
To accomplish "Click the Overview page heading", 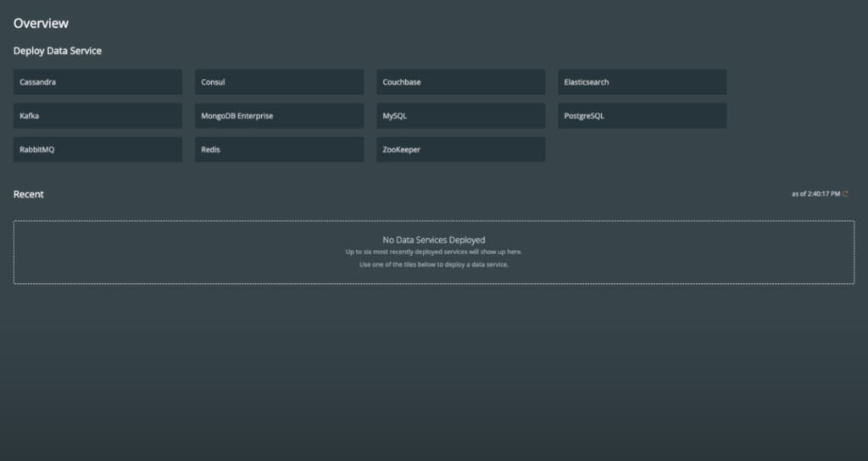I will 41,24.
